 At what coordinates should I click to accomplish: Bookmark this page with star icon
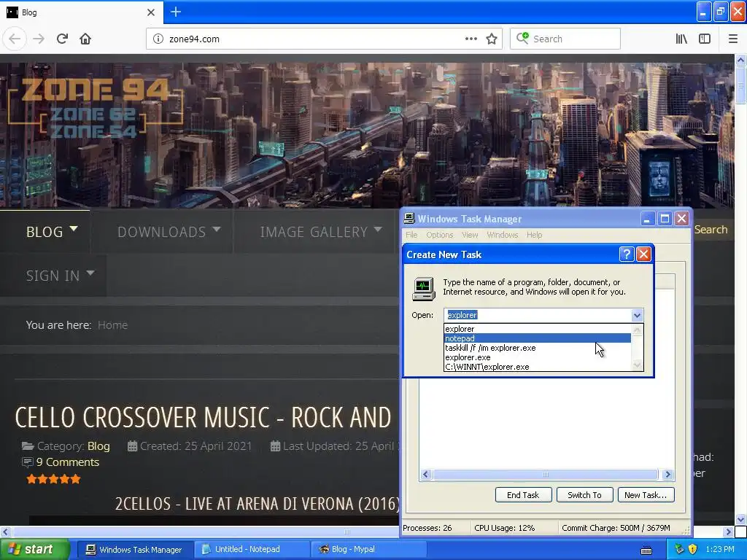click(x=492, y=39)
